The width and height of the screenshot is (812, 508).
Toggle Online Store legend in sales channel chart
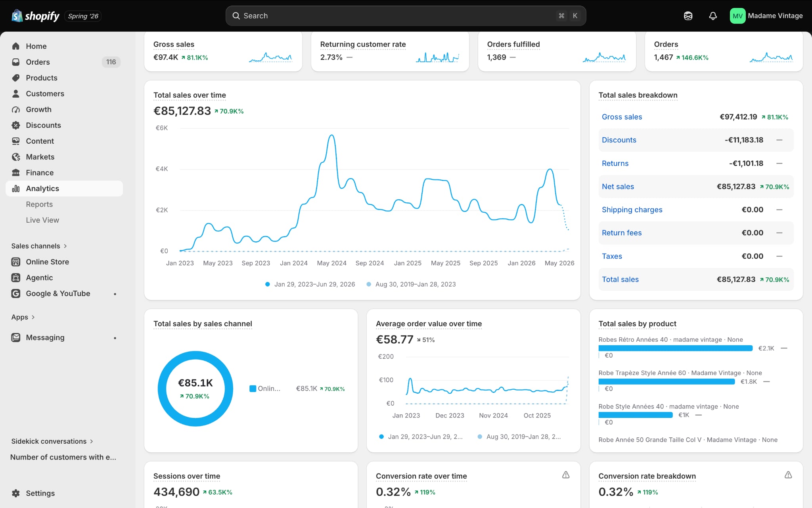tap(265, 389)
